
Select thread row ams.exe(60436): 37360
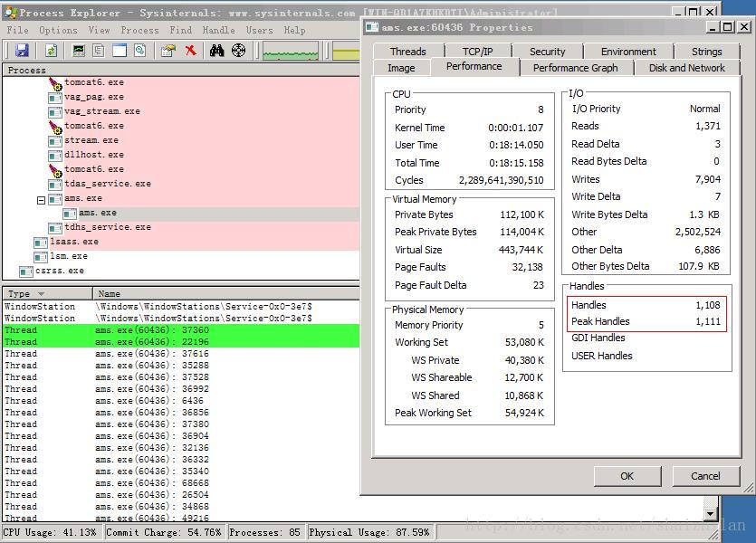pyautogui.click(x=181, y=330)
